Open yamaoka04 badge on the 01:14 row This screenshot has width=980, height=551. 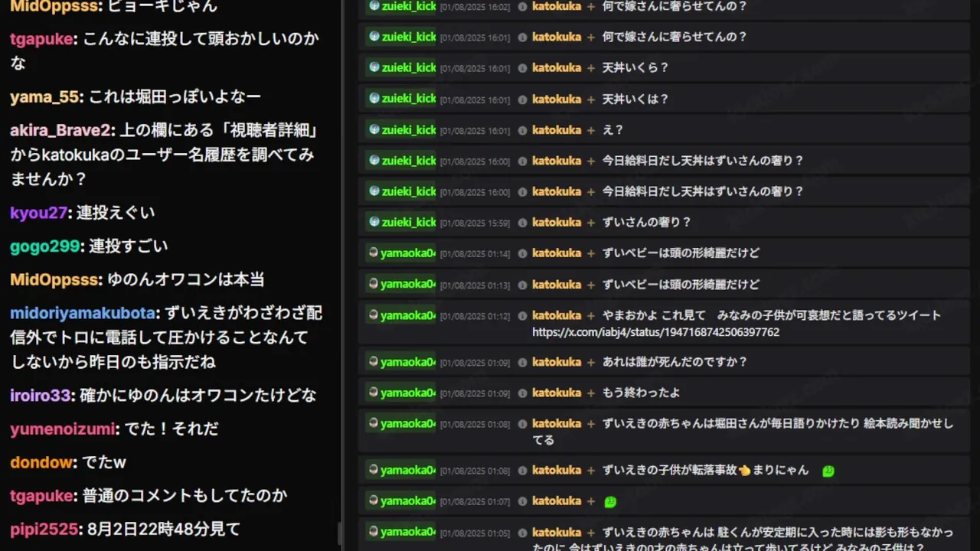(400, 253)
